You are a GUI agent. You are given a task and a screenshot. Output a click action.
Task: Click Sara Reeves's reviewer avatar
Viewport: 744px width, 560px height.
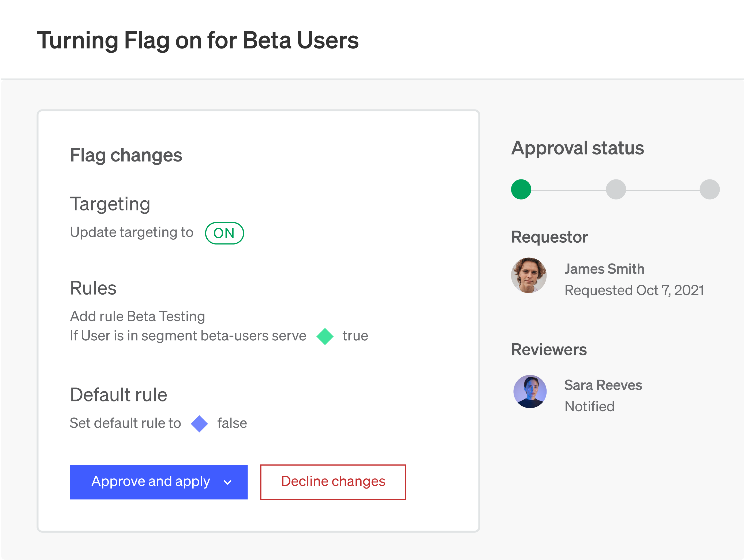coord(530,392)
